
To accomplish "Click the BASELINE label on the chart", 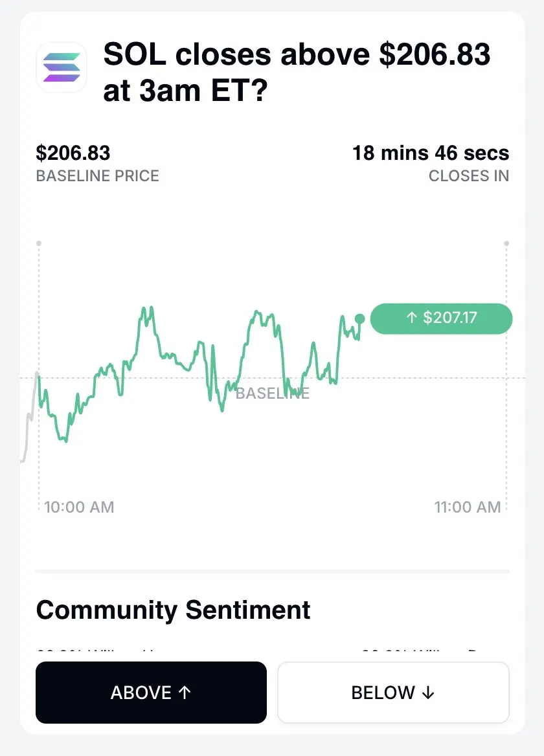I will coord(273,394).
